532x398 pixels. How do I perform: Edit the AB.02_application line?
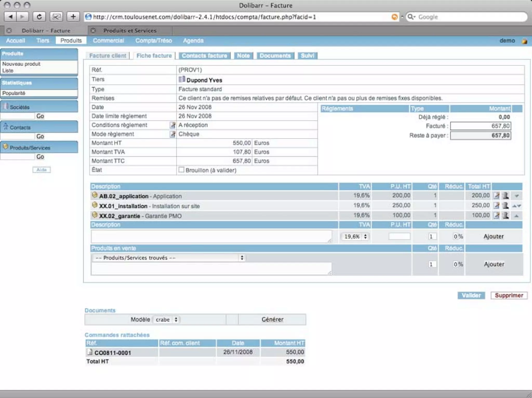496,196
